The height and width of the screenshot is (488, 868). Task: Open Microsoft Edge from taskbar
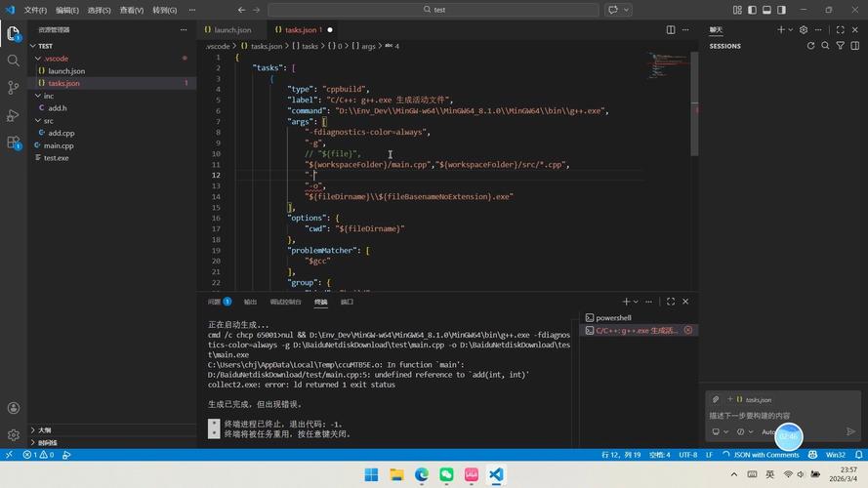(422, 474)
